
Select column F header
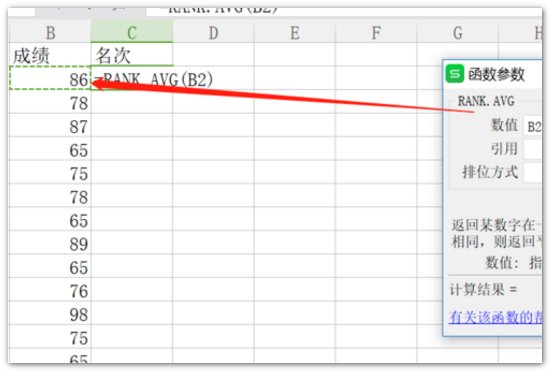point(376,33)
